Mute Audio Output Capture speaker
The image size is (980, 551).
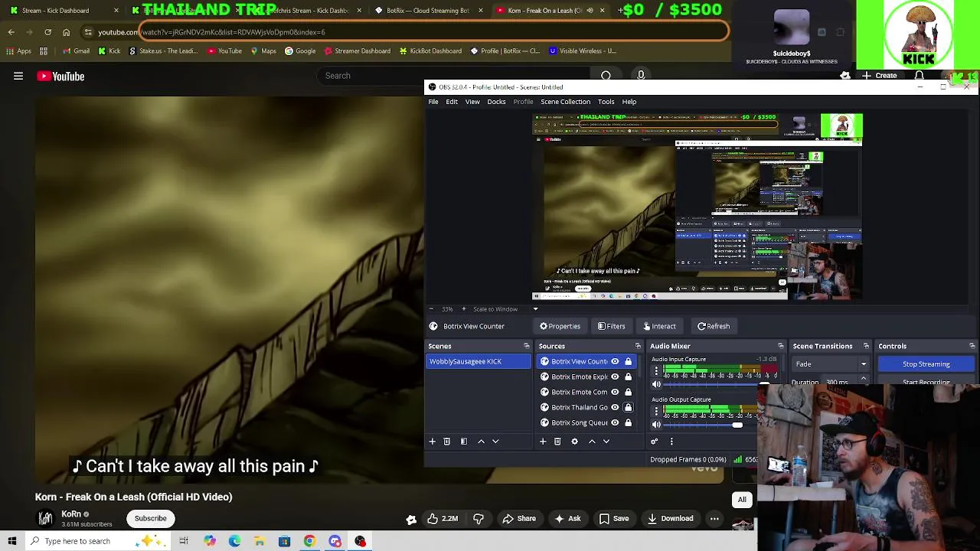click(x=656, y=425)
